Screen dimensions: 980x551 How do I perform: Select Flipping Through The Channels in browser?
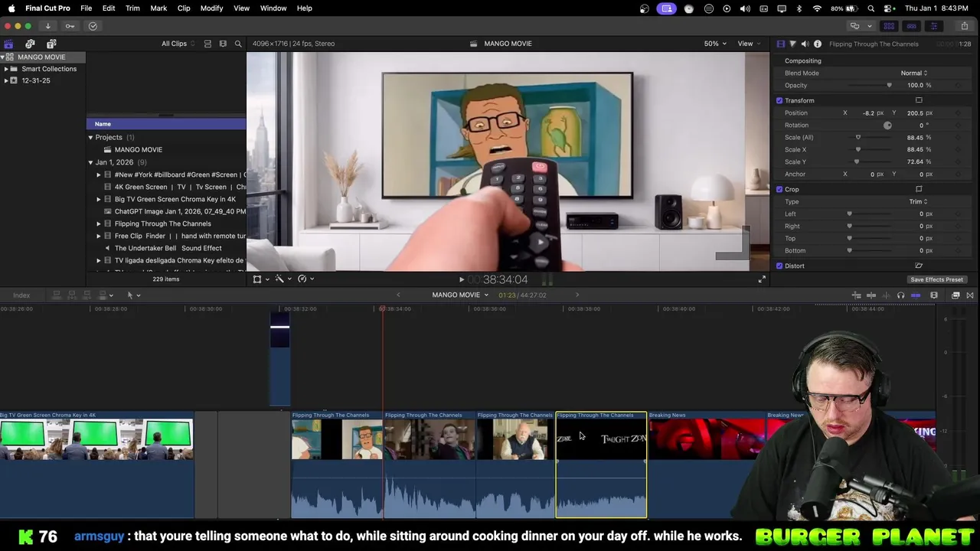coord(162,224)
